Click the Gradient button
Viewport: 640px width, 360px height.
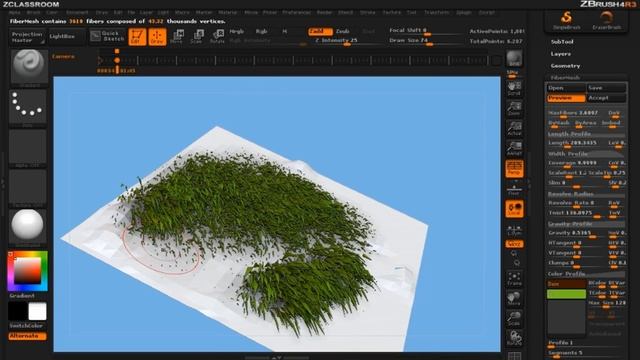[22, 296]
